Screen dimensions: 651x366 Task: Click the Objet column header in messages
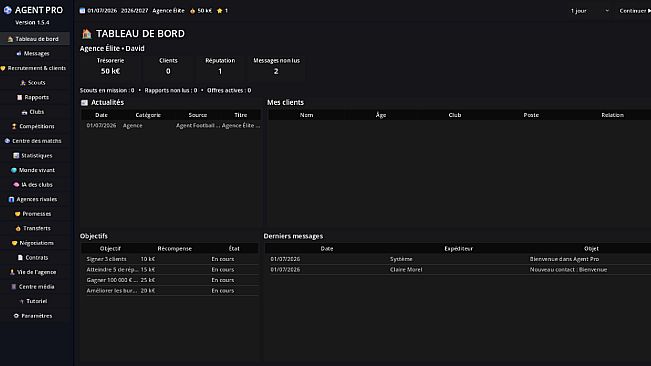point(591,249)
